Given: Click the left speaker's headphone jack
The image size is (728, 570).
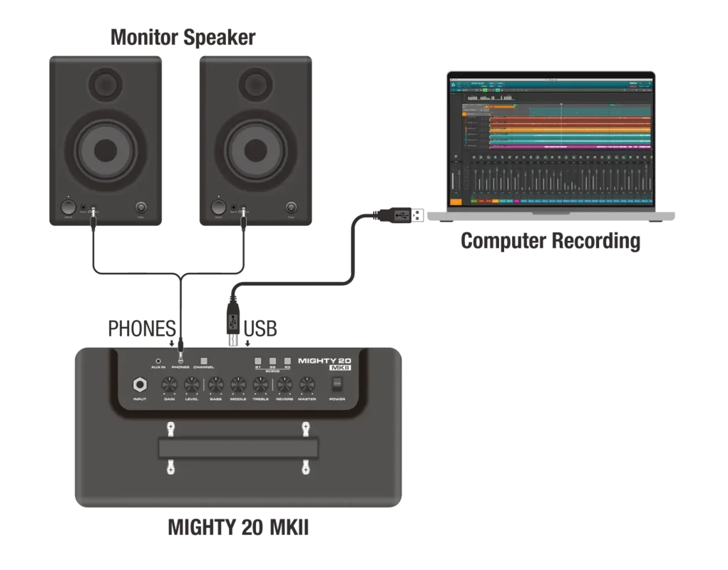Looking at the screenshot, I should [x=93, y=209].
